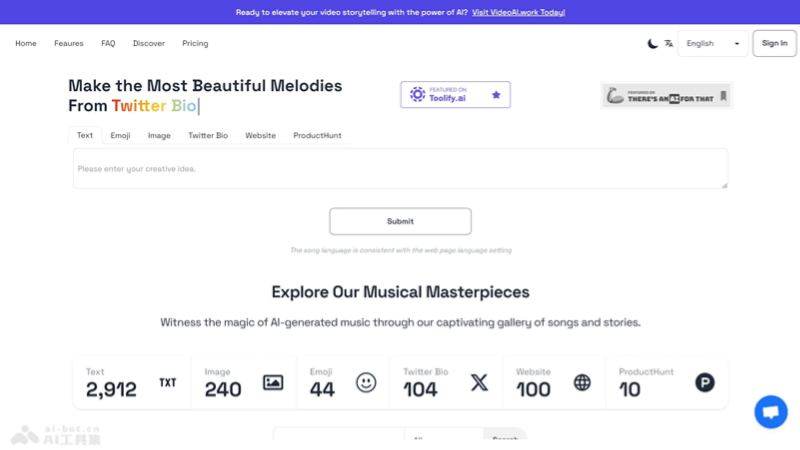Viewport: 800px width, 450px height.
Task: Click the X logo Twitter Bio icon
Action: (479, 382)
